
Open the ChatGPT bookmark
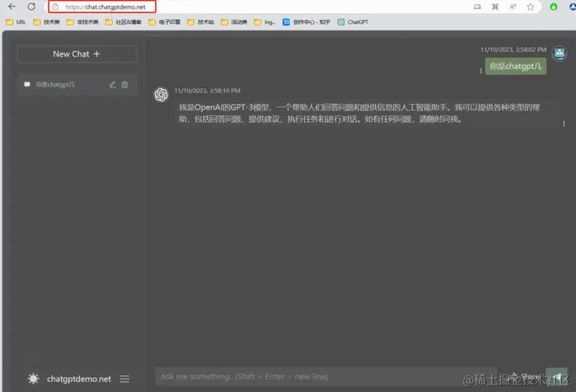coord(353,22)
